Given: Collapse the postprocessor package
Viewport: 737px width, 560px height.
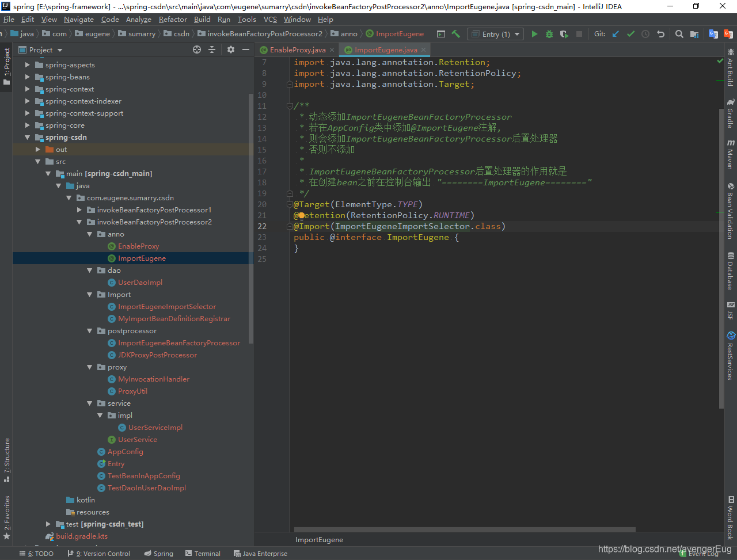Looking at the screenshot, I should [89, 331].
